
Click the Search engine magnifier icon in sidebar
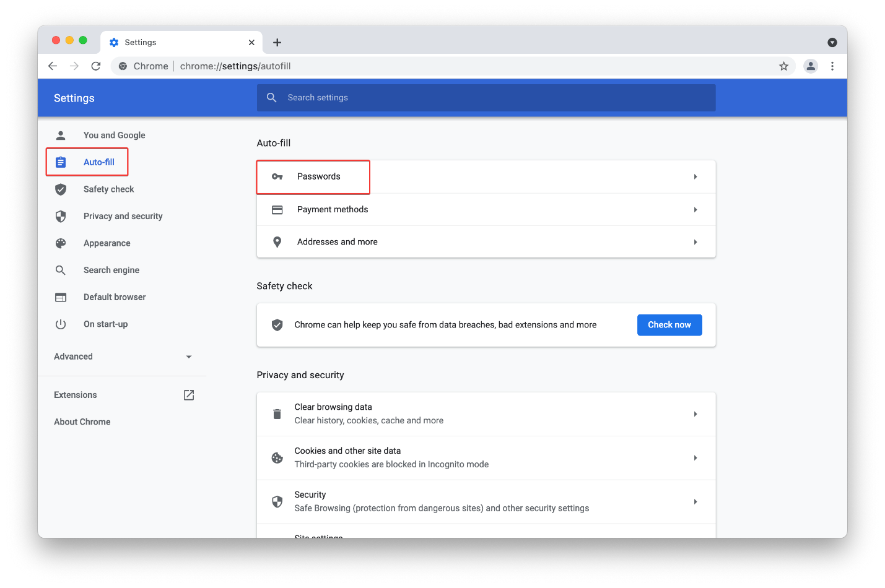pos(60,270)
